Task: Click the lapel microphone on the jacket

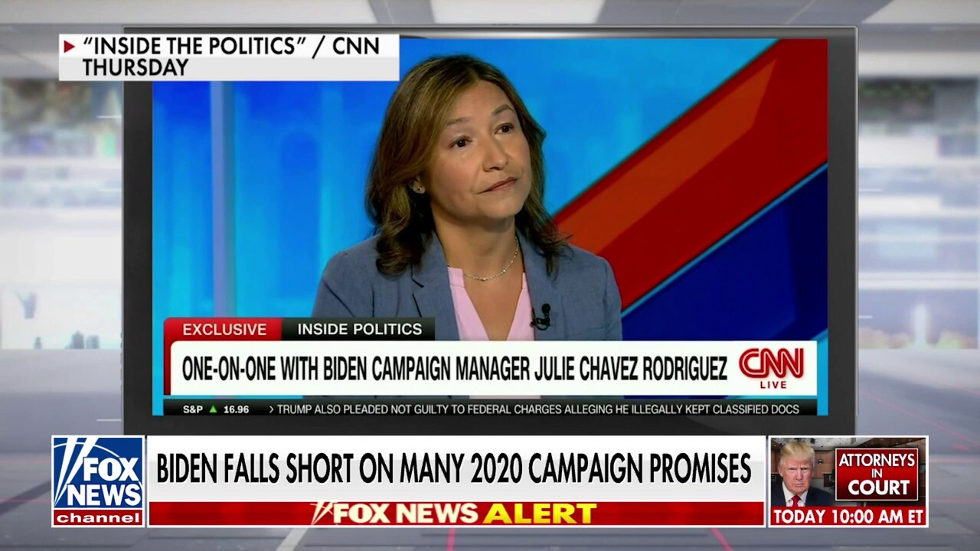Action: pos(542,315)
